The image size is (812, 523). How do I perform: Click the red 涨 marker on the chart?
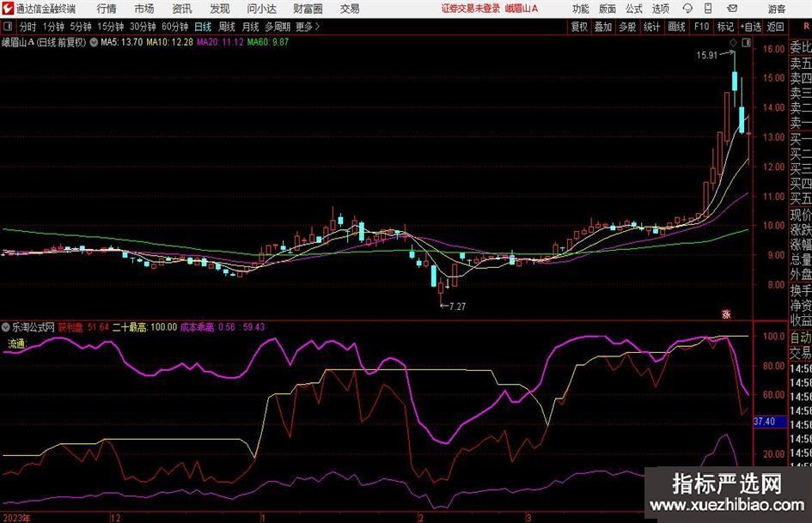(725, 314)
